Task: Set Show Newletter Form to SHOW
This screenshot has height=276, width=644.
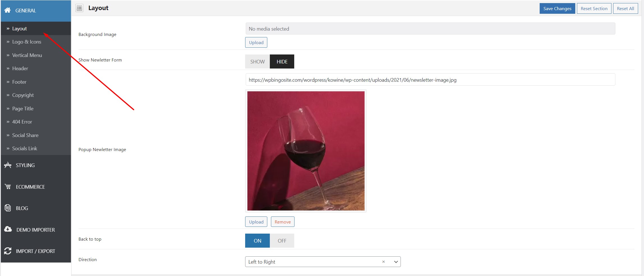Action: [257, 61]
